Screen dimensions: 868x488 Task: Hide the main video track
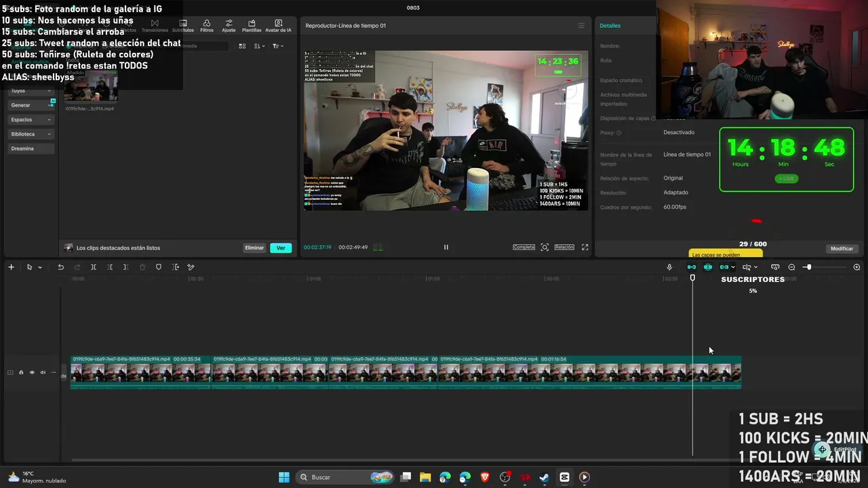pyautogui.click(x=32, y=372)
